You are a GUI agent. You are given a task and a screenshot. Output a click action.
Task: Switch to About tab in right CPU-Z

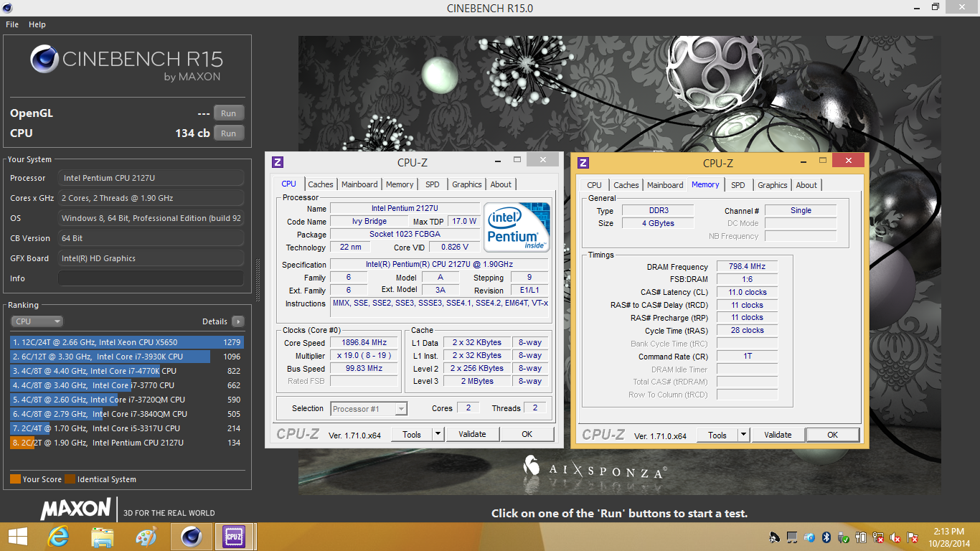point(806,185)
